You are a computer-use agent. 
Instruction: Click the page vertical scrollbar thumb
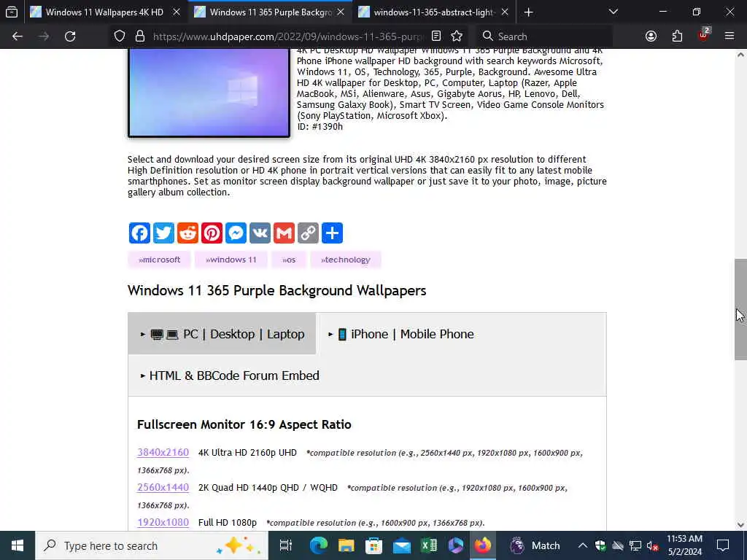[740, 309]
